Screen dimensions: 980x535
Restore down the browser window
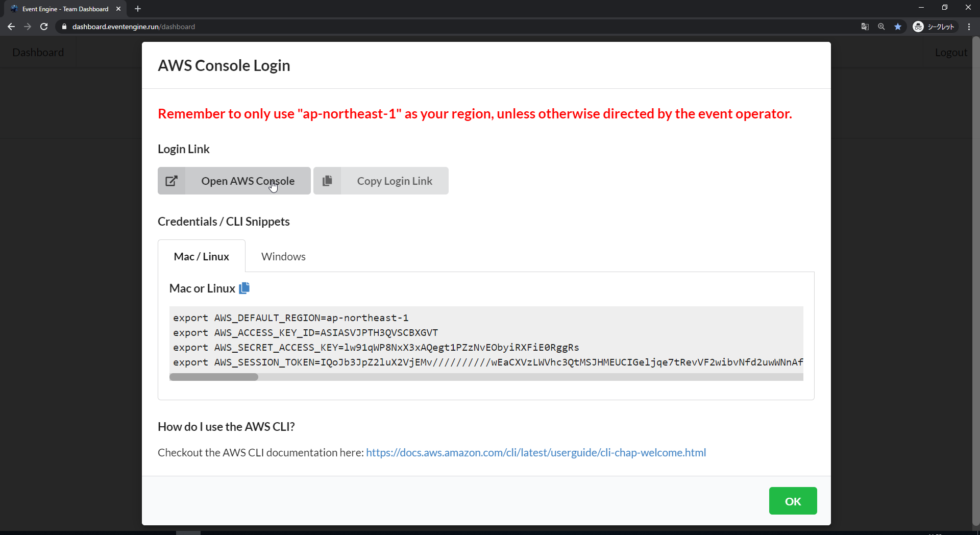(945, 8)
